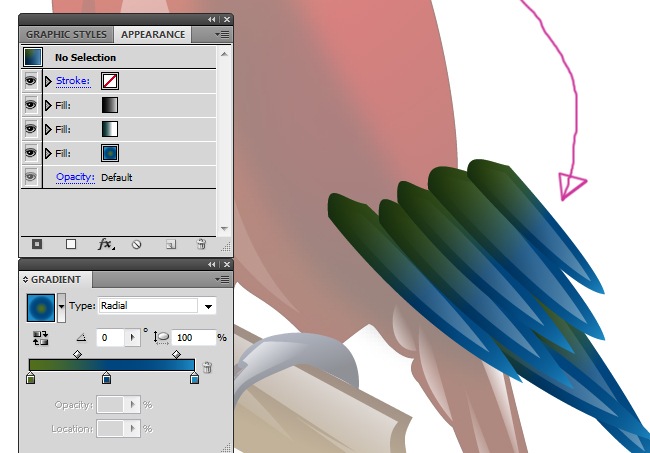Click the radial blue fill swatch
The image size is (650, 453).
click(110, 153)
